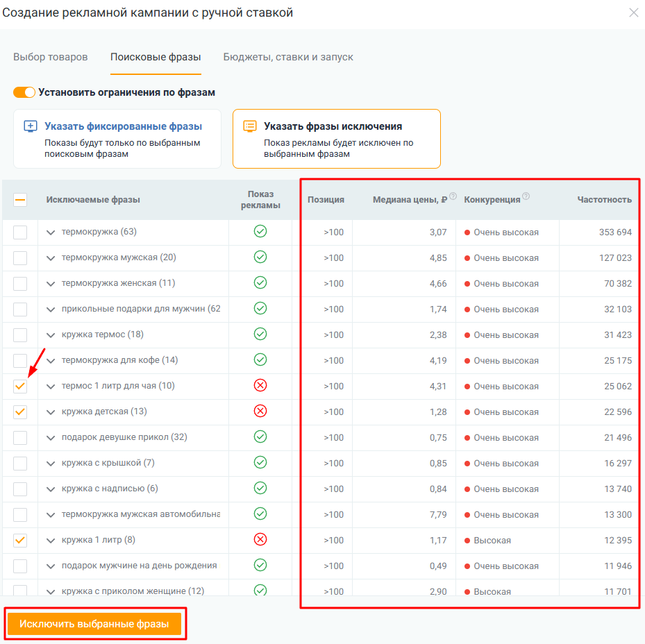Viewport: 645px width, 644px height.
Task: Click green check icon for кружка с крышкой
Action: (x=260, y=462)
